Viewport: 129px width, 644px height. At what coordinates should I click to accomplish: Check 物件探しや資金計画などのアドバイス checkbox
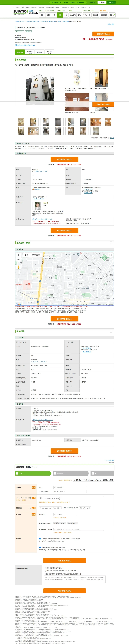pyautogui.click(x=45, y=571)
